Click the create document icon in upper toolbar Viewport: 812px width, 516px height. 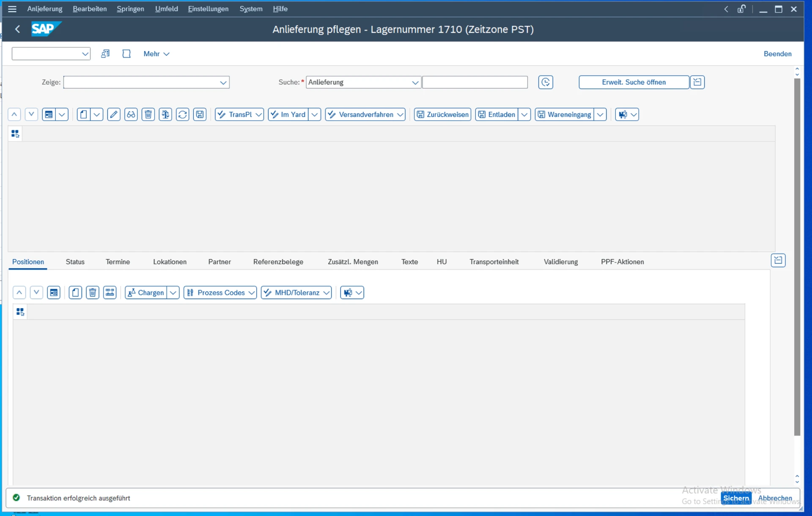(x=83, y=114)
